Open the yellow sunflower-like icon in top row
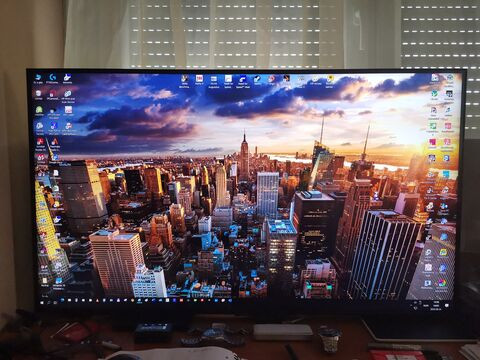This screenshot has width=480, height=360. click(x=330, y=80)
